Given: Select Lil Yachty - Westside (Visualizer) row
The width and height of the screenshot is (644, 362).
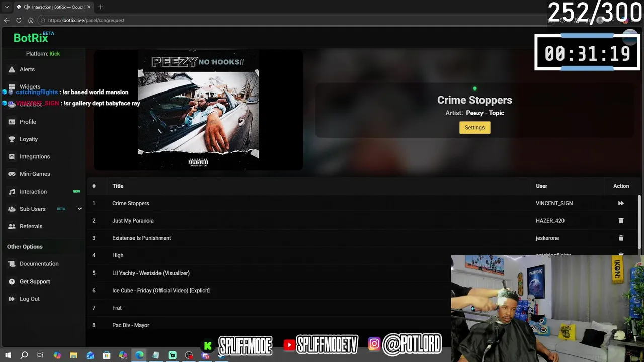Looking at the screenshot, I should tap(151, 273).
